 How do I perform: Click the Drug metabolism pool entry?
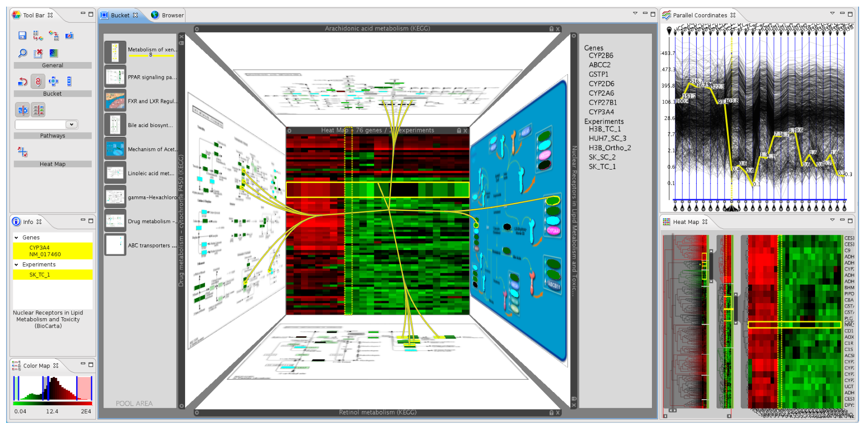click(x=141, y=221)
